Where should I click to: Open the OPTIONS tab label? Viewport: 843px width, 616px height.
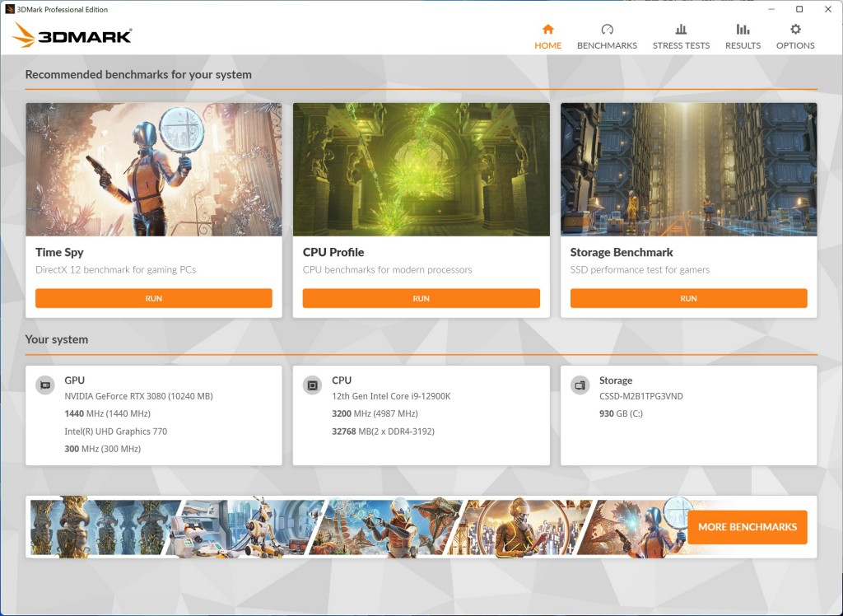pos(796,46)
